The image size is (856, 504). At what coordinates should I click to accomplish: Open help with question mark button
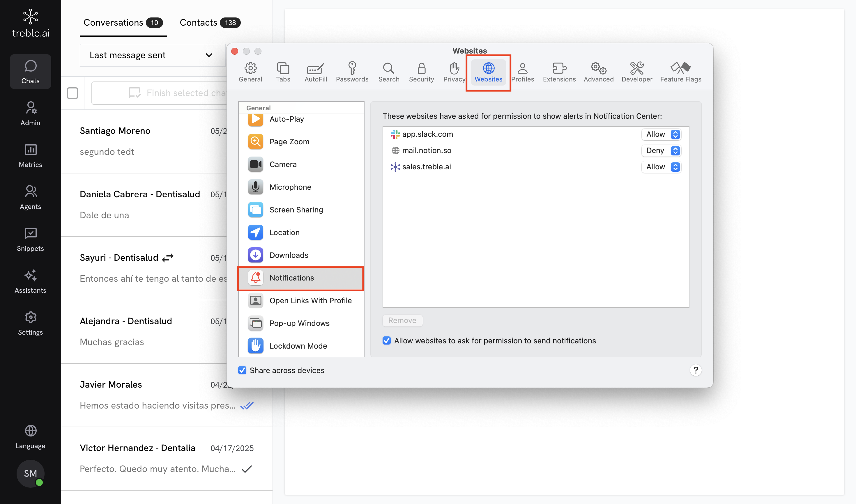695,370
